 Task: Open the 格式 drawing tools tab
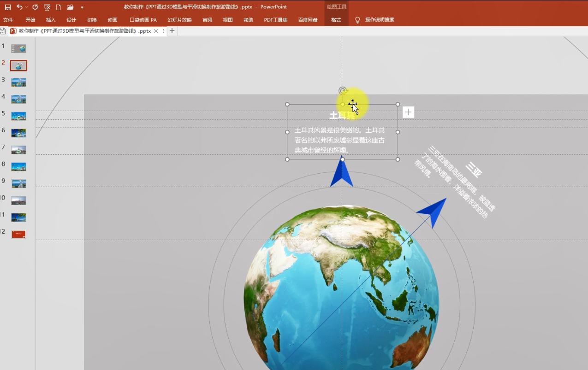(x=336, y=20)
